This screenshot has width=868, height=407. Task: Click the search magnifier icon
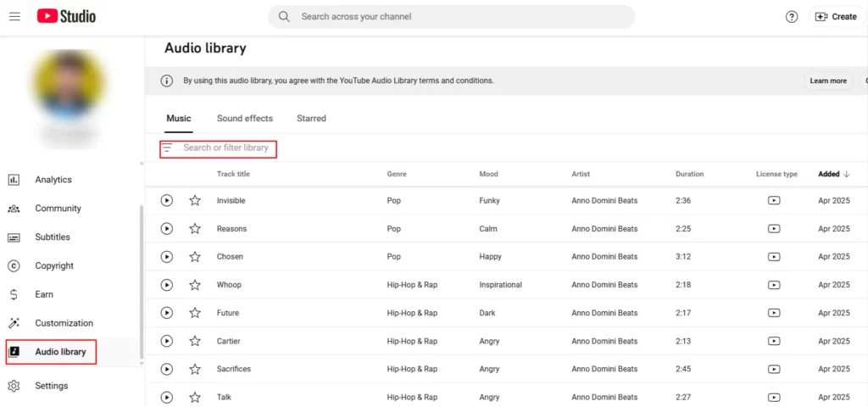(x=284, y=17)
